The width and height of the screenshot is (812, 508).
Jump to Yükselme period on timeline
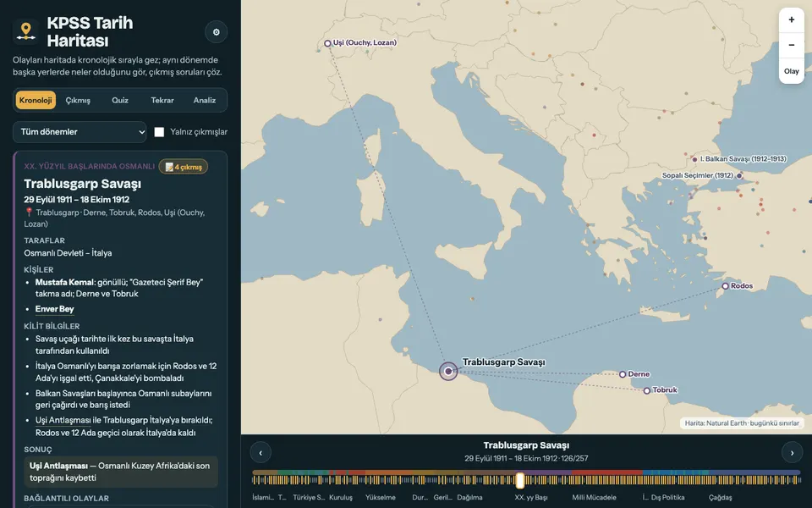380,497
